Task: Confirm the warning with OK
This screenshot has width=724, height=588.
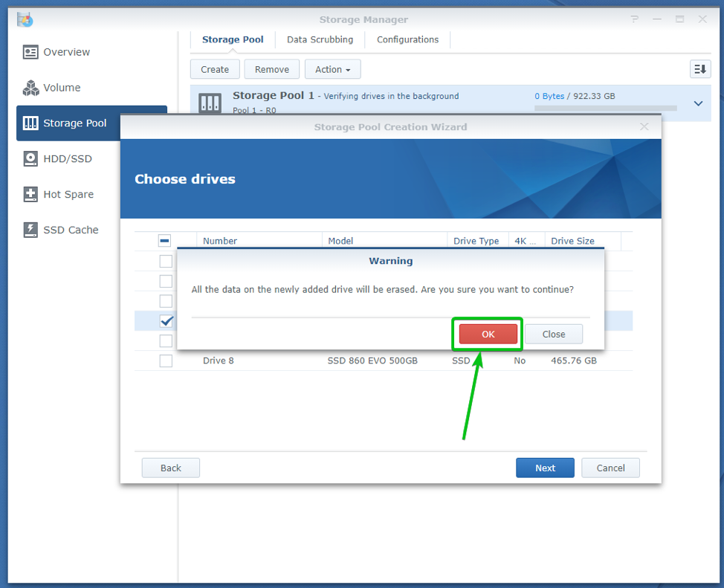Action: [x=488, y=334]
